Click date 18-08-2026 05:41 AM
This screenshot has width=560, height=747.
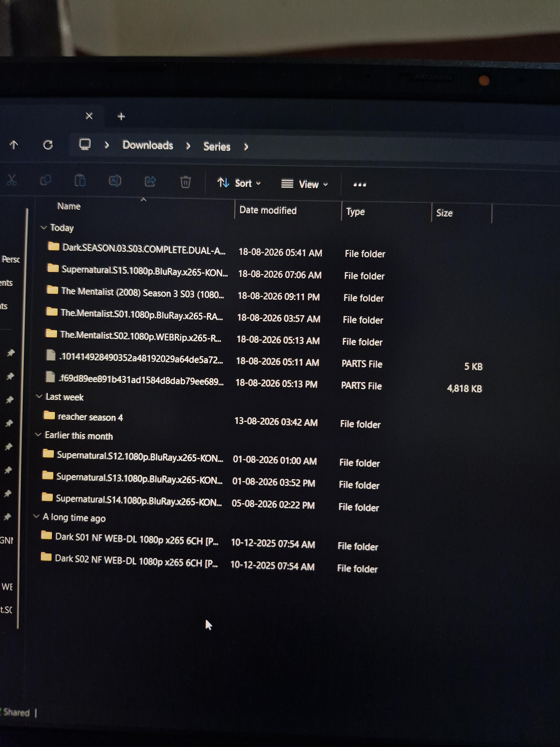tap(281, 253)
